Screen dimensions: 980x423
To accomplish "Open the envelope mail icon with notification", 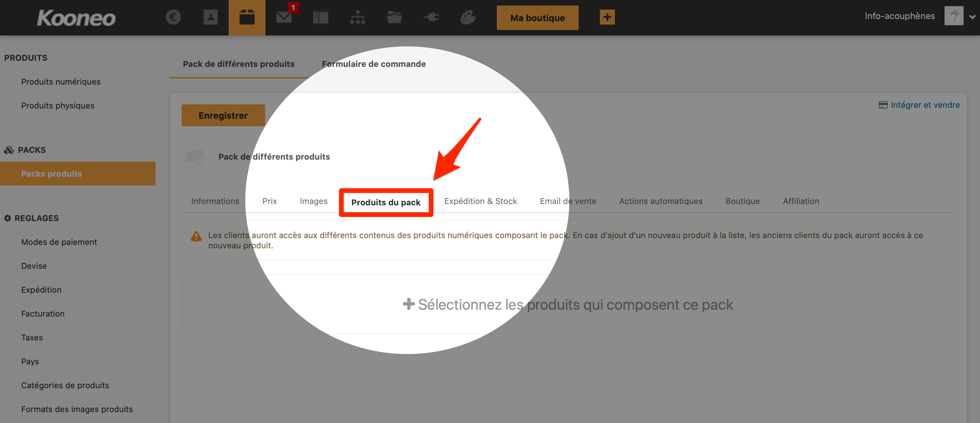I will point(284,17).
